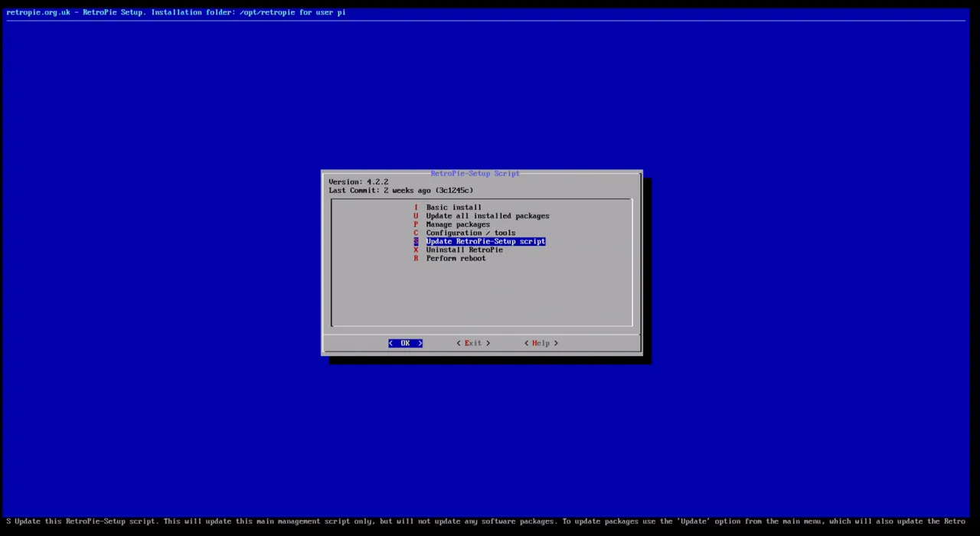
Task: Open the Manage packages entry
Action: 452,224
